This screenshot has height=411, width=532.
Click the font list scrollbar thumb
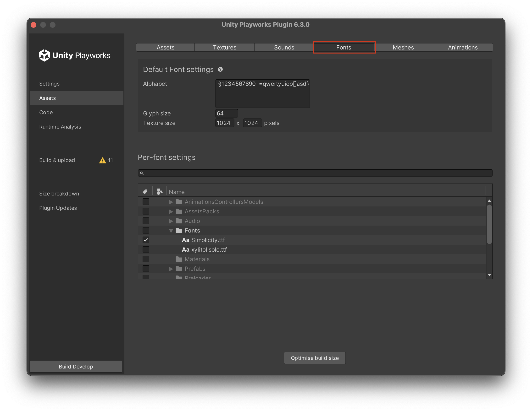click(489, 224)
